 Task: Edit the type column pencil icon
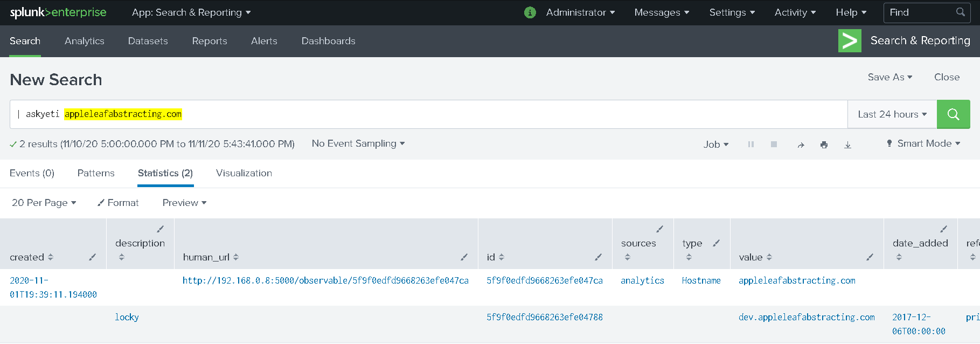click(x=716, y=243)
